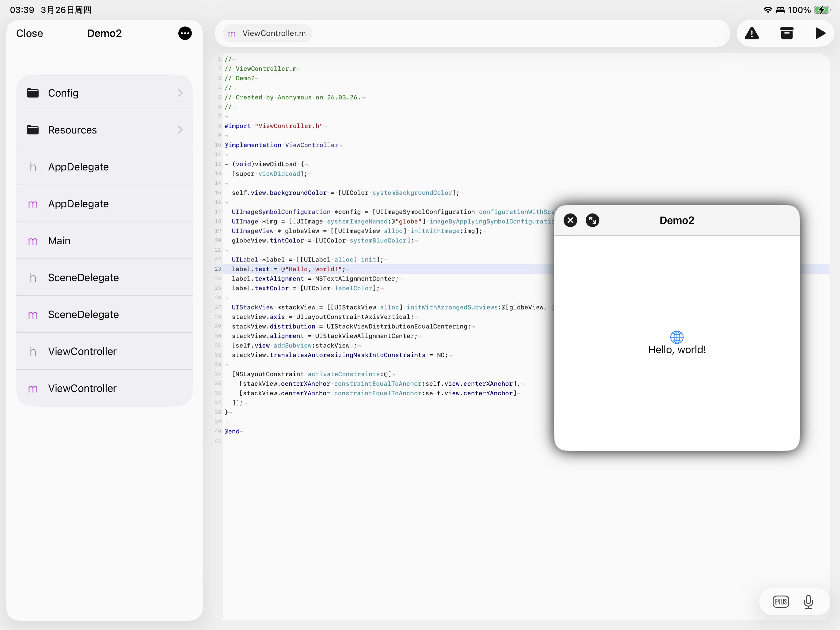
Task: Click the UILabel *label alloc init line
Action: (x=307, y=260)
